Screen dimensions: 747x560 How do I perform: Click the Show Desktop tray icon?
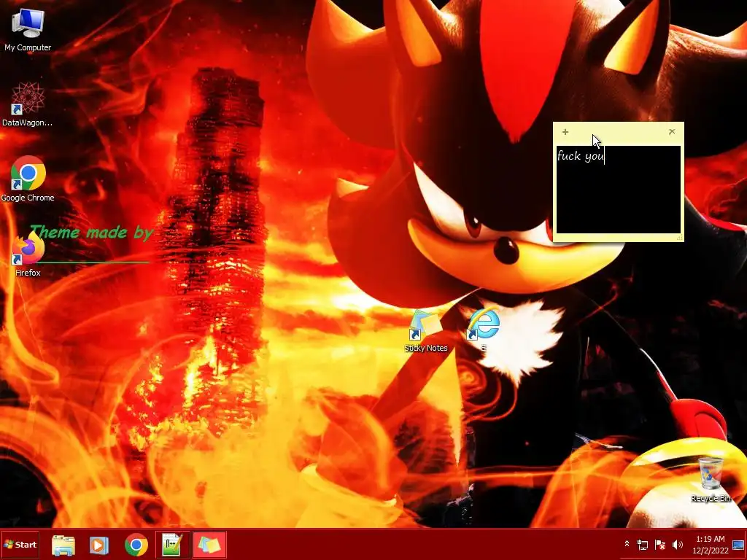coord(738,544)
